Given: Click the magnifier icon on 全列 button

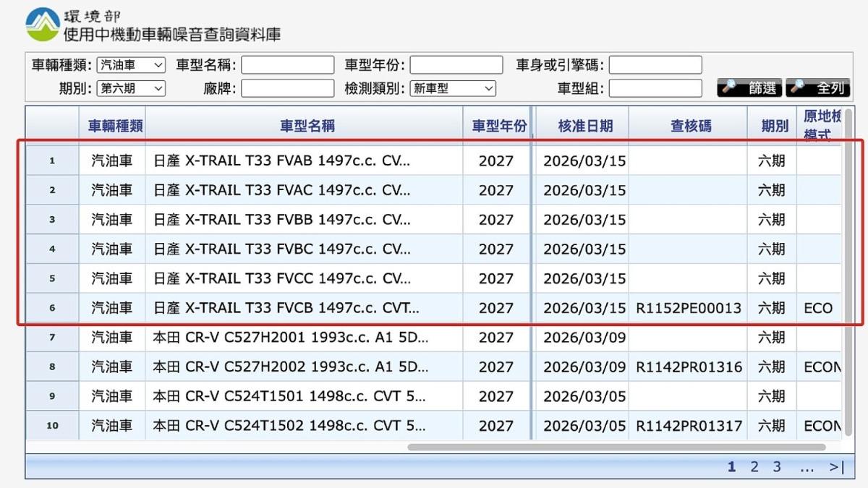Looking at the screenshot, I should click(x=798, y=87).
